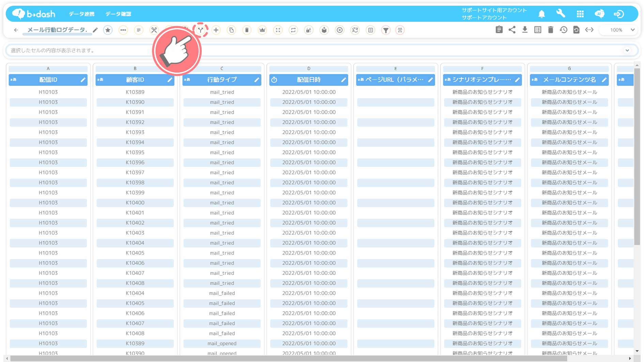Edit the シナリオテンプレー column header pencil
644x362 pixels.
[x=517, y=80]
